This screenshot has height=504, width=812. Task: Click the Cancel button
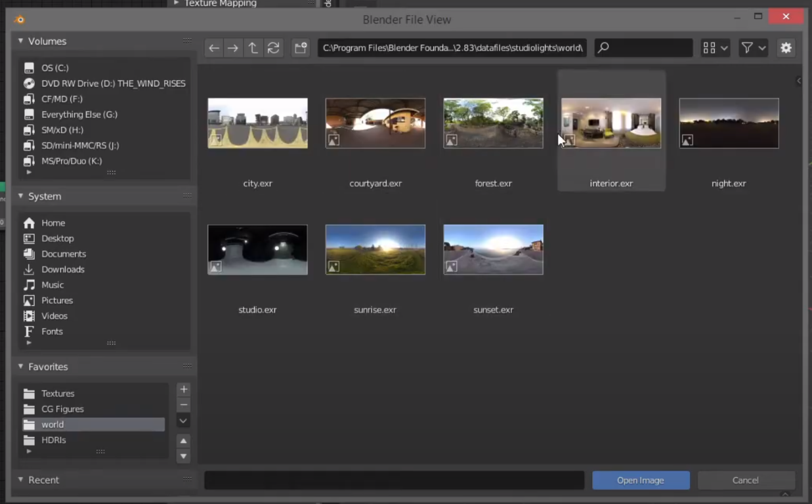[746, 480]
